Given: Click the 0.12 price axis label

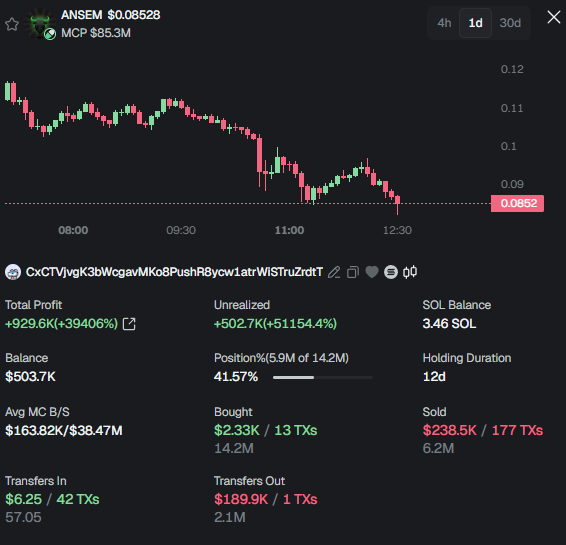Looking at the screenshot, I should click(x=512, y=69).
